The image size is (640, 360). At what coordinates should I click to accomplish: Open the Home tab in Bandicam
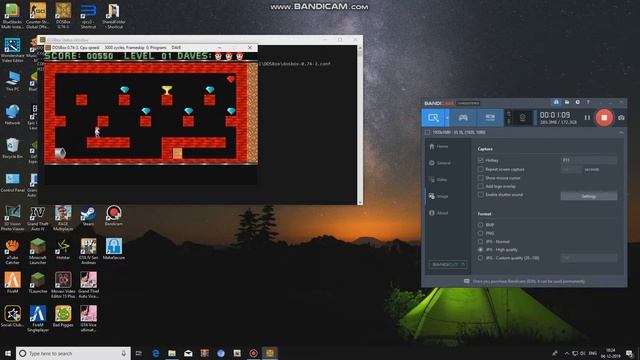coord(439,146)
